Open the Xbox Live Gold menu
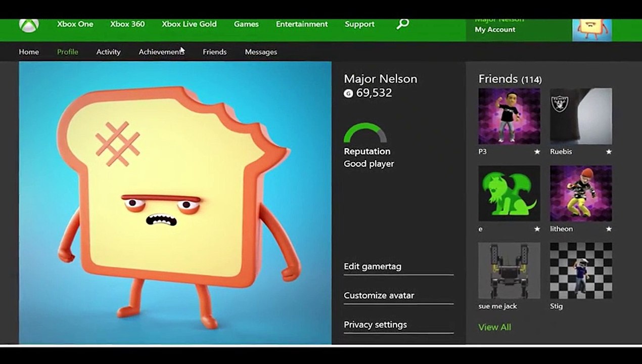Screen dimensions: 642x364 (189, 24)
